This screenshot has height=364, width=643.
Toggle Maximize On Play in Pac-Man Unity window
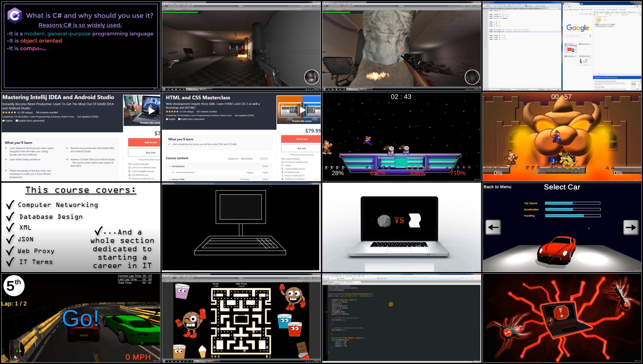click(x=297, y=282)
